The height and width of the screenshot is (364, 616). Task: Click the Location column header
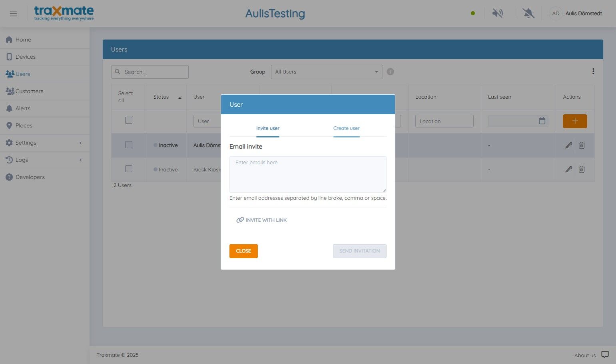(x=426, y=97)
